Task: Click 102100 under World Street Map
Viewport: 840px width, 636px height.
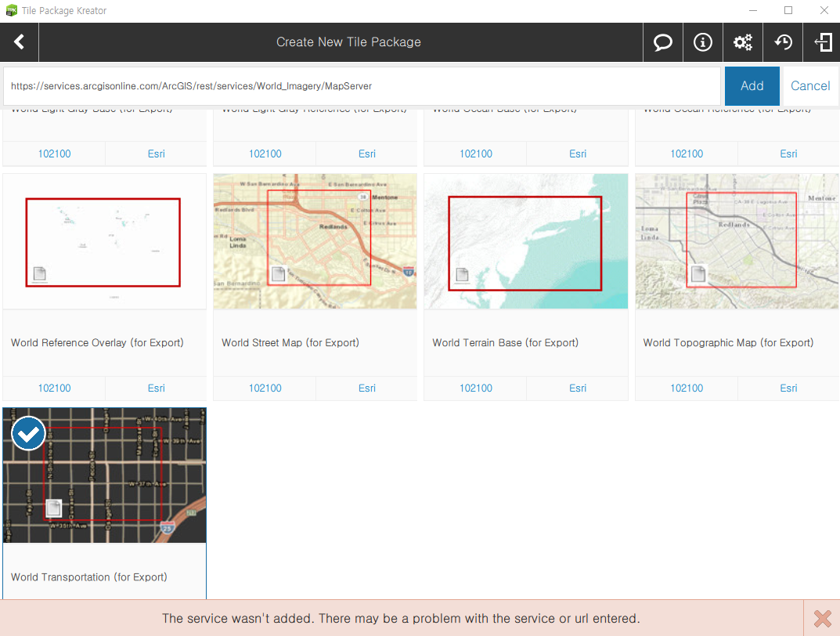Action: point(265,388)
